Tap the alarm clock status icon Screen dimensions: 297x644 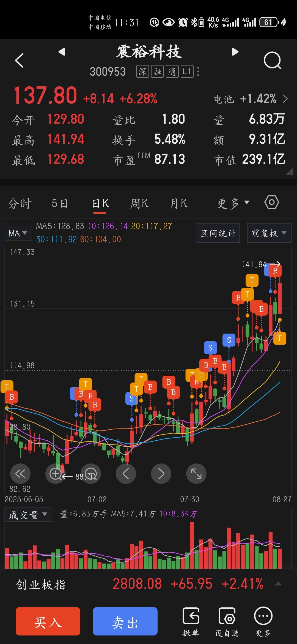point(183,22)
